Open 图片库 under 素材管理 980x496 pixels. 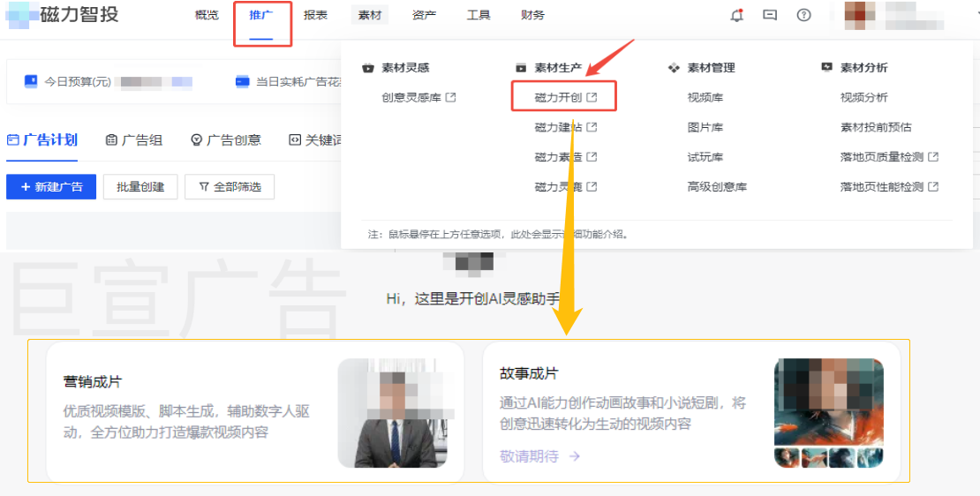point(705,127)
